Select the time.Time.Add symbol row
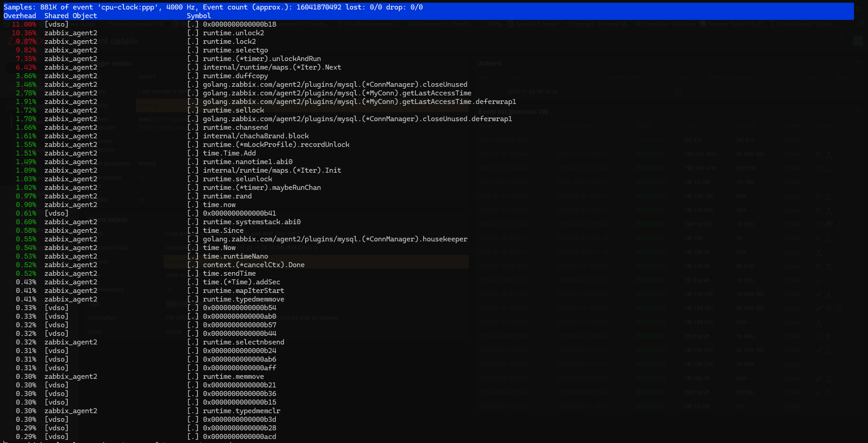Screen dimensions: 868x443 pos(229,153)
